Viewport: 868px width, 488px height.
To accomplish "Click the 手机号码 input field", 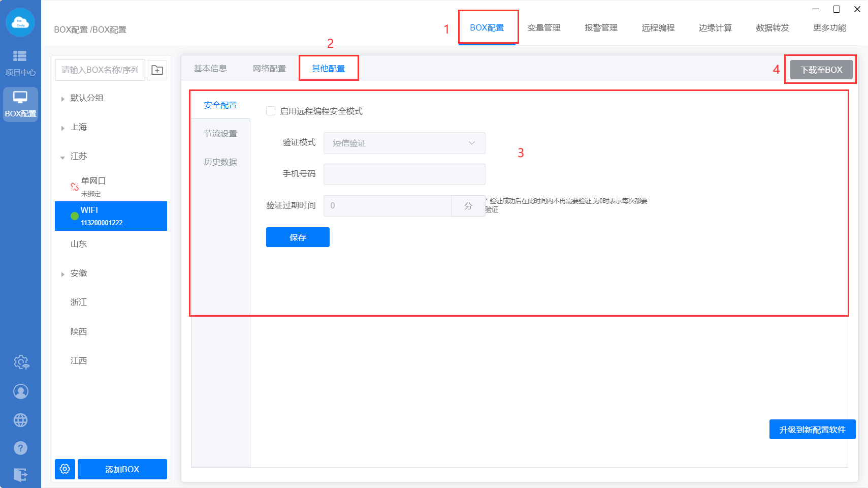I will tap(404, 174).
